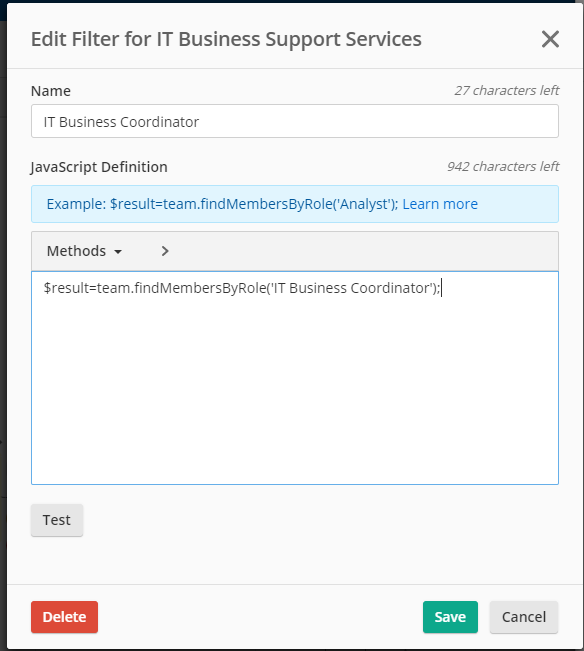Image resolution: width=584 pixels, height=651 pixels.
Task: Click the '942 characters left' counter
Action: (503, 166)
